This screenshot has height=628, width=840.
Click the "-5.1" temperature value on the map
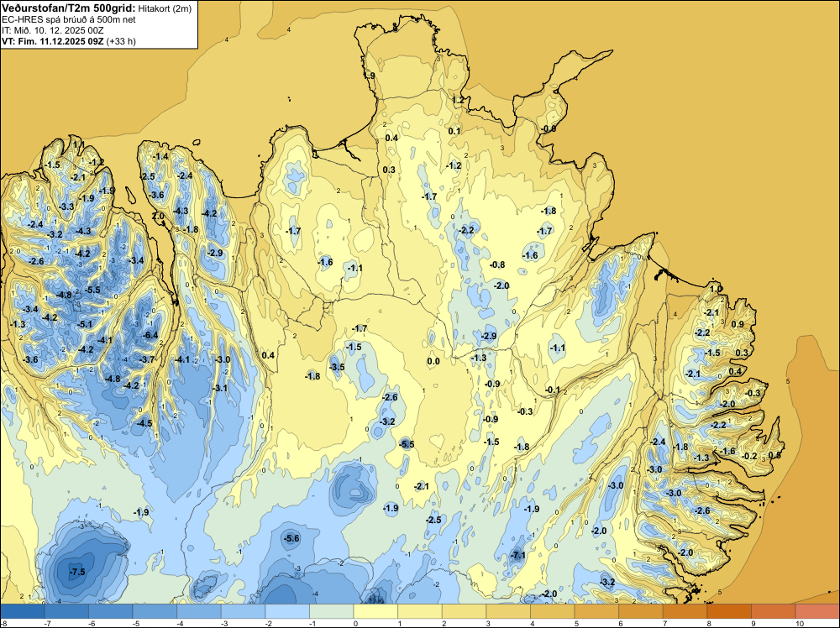(85, 324)
